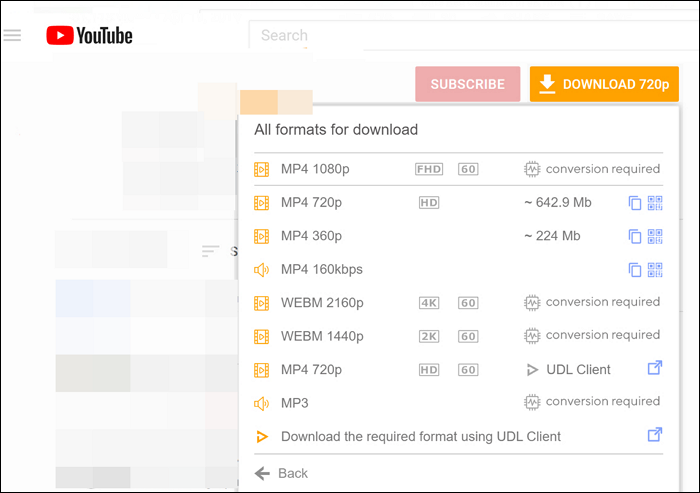Viewport: 700px width, 493px height.
Task: Click UDL Client play triangle icon
Action: click(532, 370)
